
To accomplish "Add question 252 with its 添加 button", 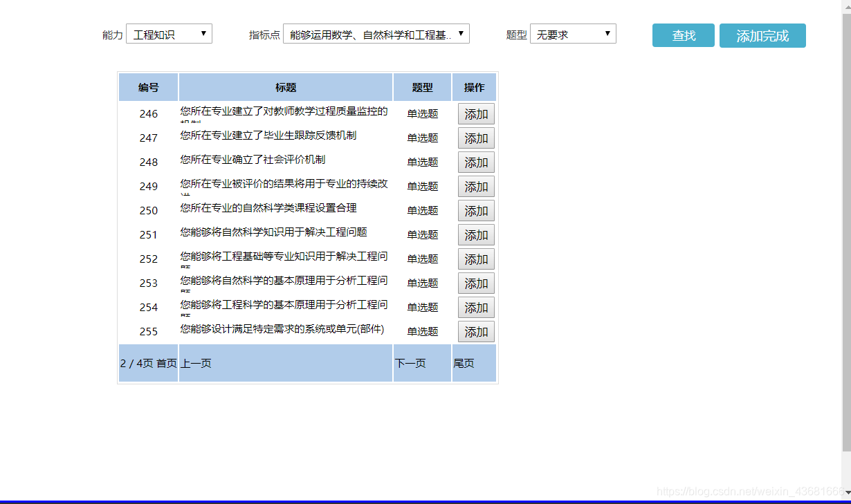I will click(x=476, y=259).
